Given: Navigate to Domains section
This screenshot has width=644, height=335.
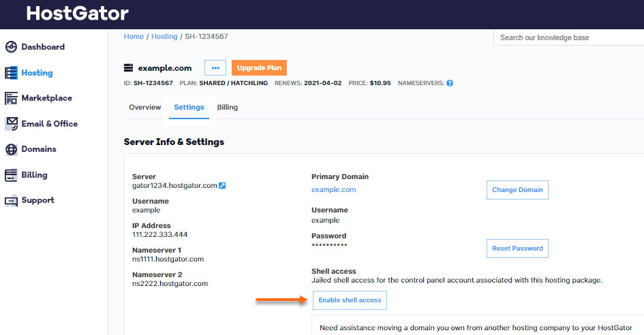Looking at the screenshot, I should click(x=39, y=149).
